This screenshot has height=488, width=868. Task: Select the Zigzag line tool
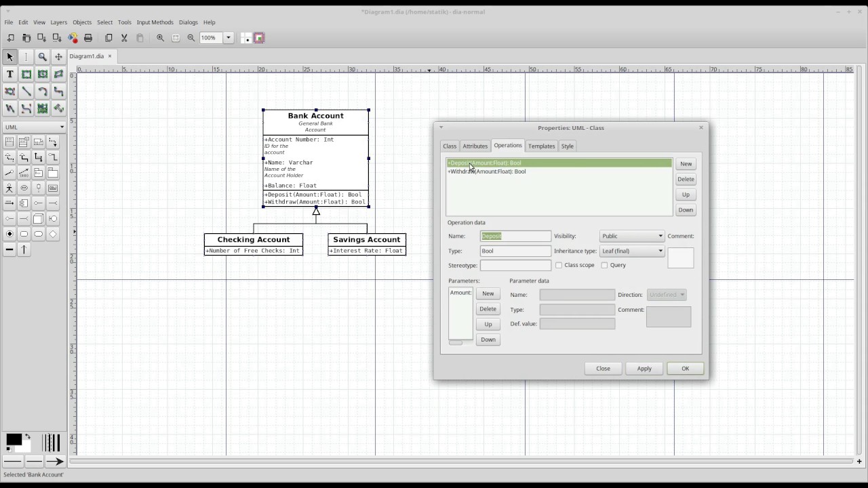point(58,91)
